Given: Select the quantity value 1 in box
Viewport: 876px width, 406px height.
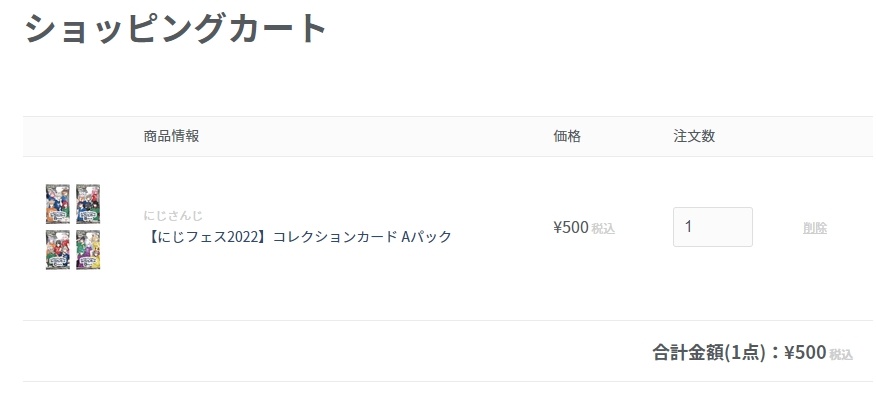Looking at the screenshot, I should [x=688, y=227].
